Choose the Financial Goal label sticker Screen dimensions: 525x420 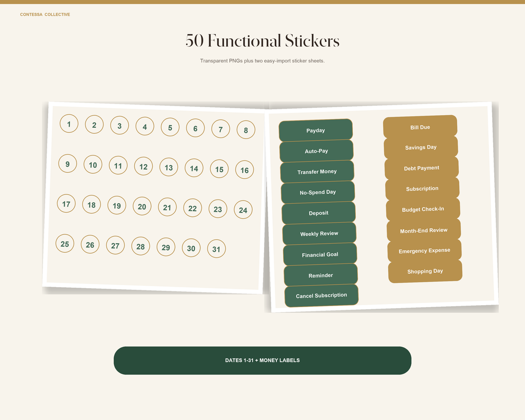pos(320,254)
